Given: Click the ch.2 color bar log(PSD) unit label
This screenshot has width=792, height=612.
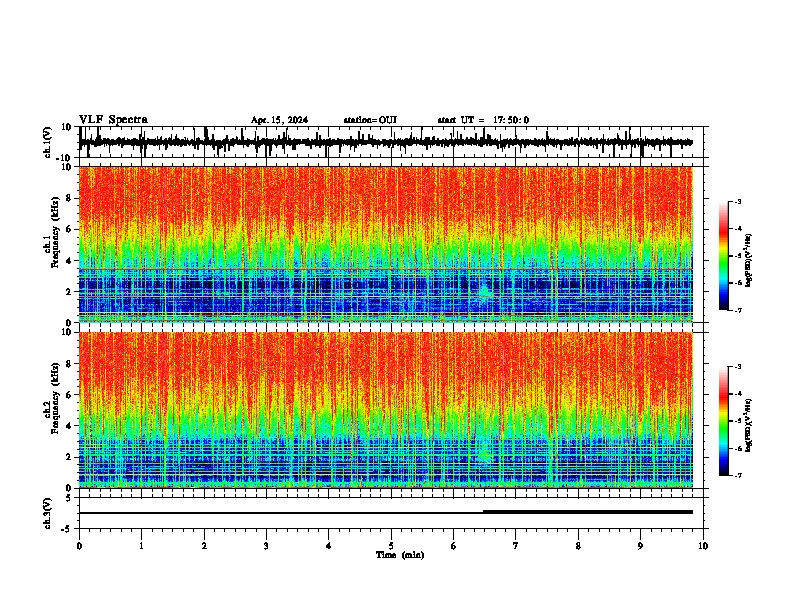Looking at the screenshot, I should 749,425.
